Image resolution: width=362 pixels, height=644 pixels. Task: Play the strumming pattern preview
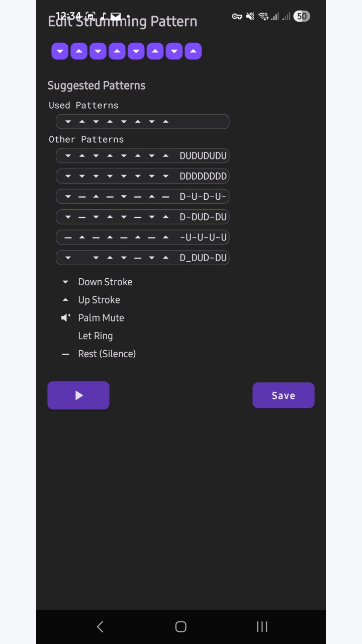(x=78, y=395)
